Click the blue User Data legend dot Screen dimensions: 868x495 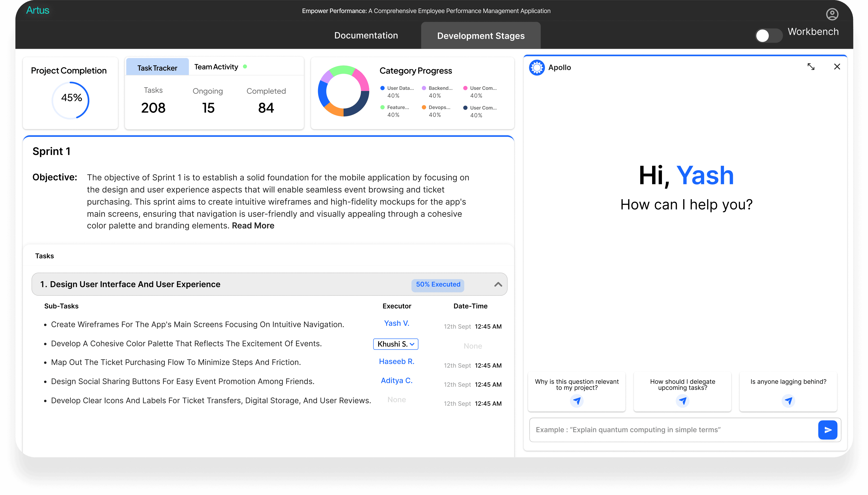click(x=382, y=88)
